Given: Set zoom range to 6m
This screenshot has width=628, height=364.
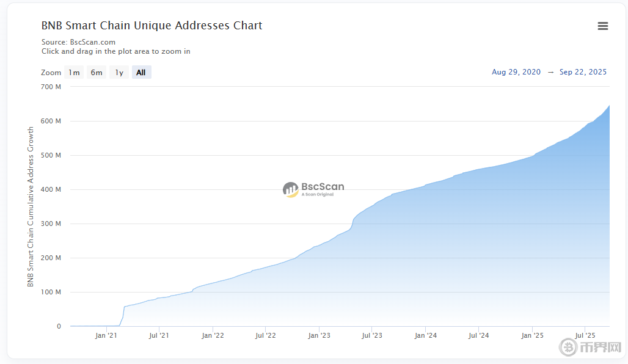Looking at the screenshot, I should 97,73.
